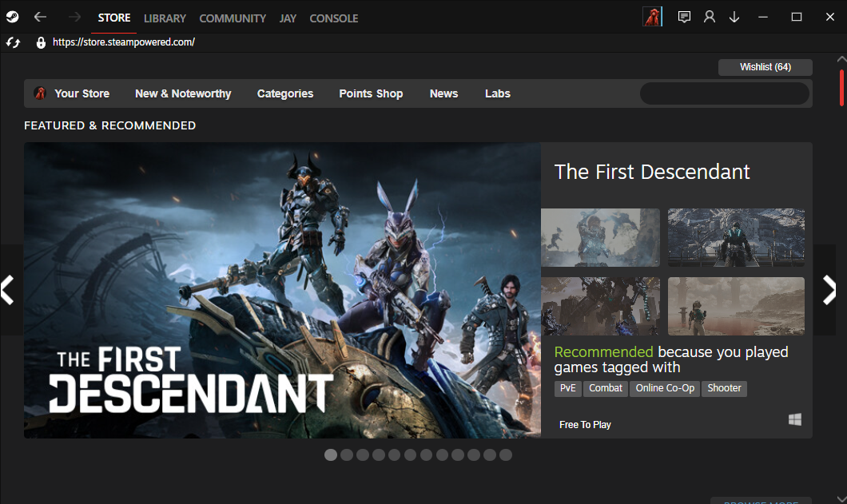View the bottom-right game screenshot thumbnail
Screen dimensions: 847x504
point(736,306)
